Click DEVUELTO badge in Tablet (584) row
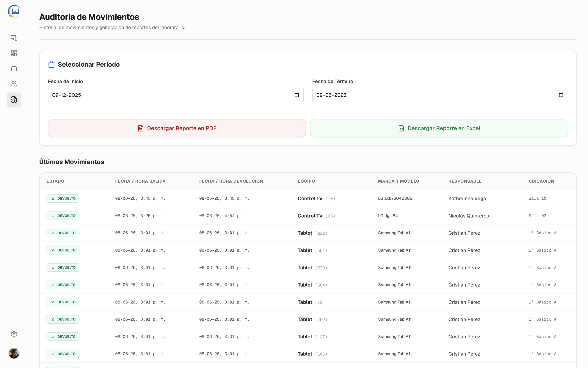Viewport: 588px width, 368px height. pyautogui.click(x=63, y=285)
